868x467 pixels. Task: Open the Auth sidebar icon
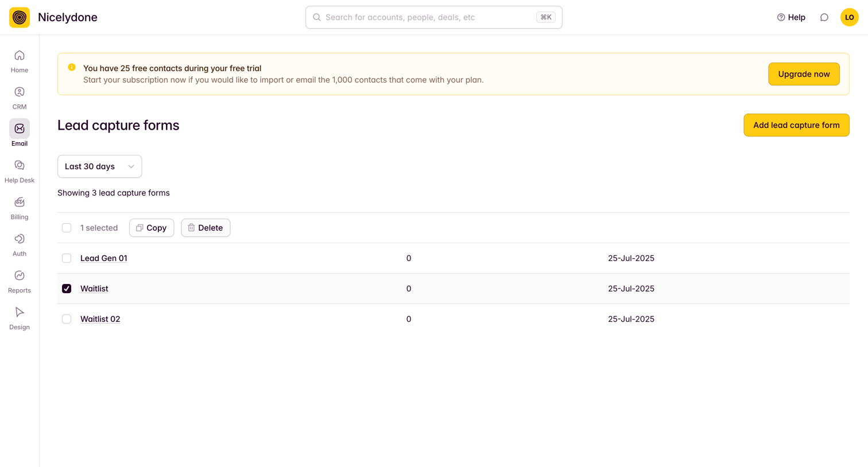pos(20,239)
